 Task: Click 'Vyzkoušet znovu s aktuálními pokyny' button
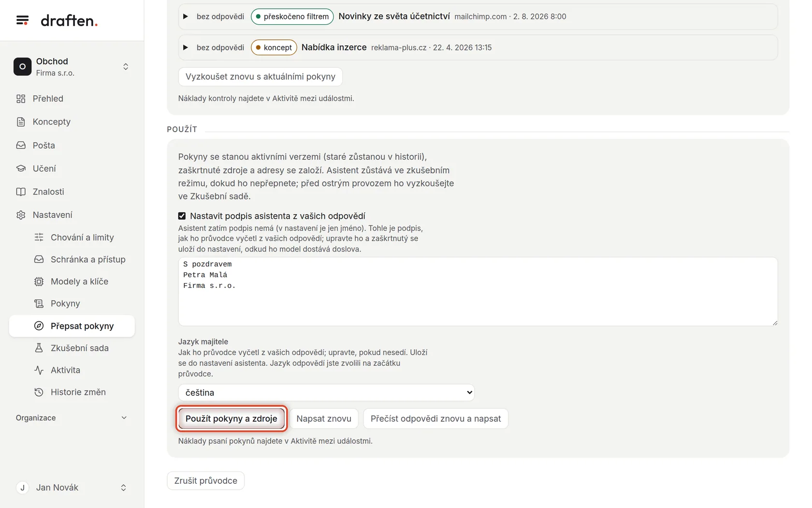pos(261,76)
